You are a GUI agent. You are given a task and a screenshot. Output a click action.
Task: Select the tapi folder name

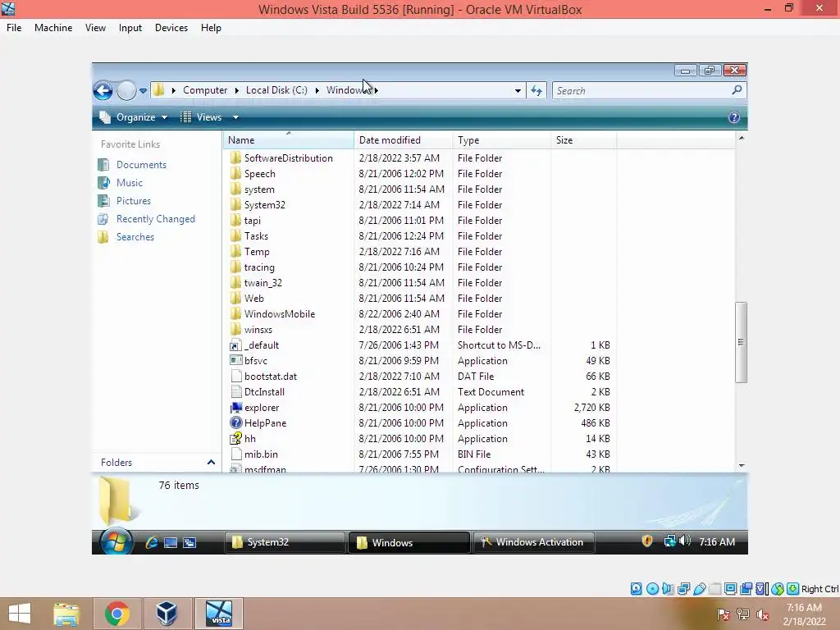point(253,220)
